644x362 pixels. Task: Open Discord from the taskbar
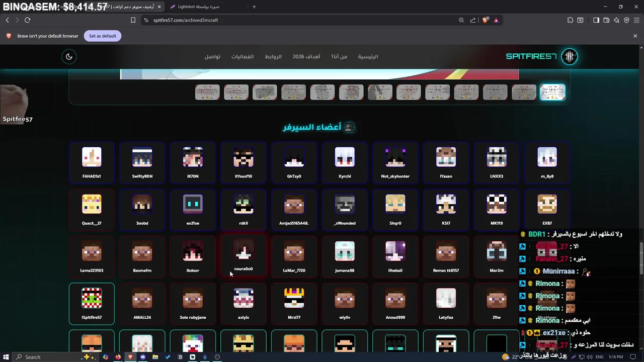[143, 357]
